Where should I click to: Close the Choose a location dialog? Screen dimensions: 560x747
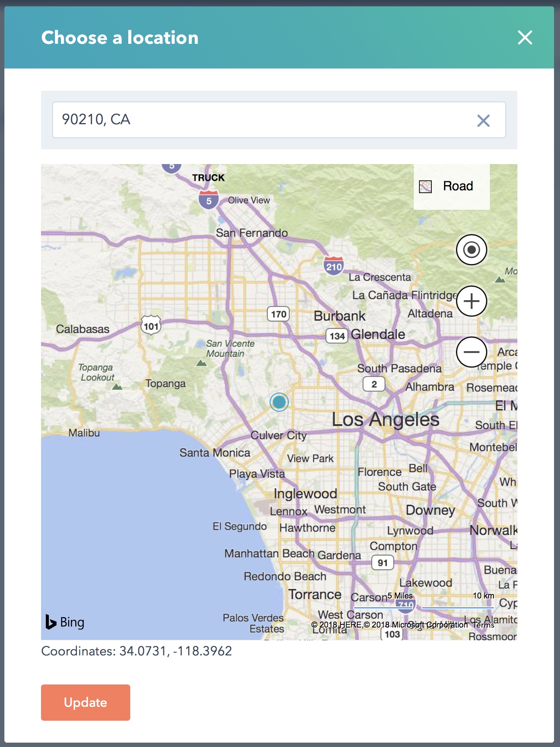(x=525, y=38)
